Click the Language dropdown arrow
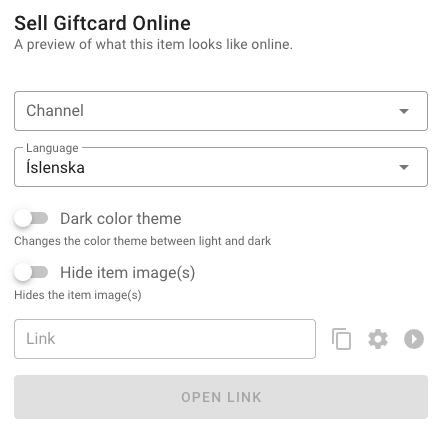Viewport: 444px width, 435px height. click(404, 167)
